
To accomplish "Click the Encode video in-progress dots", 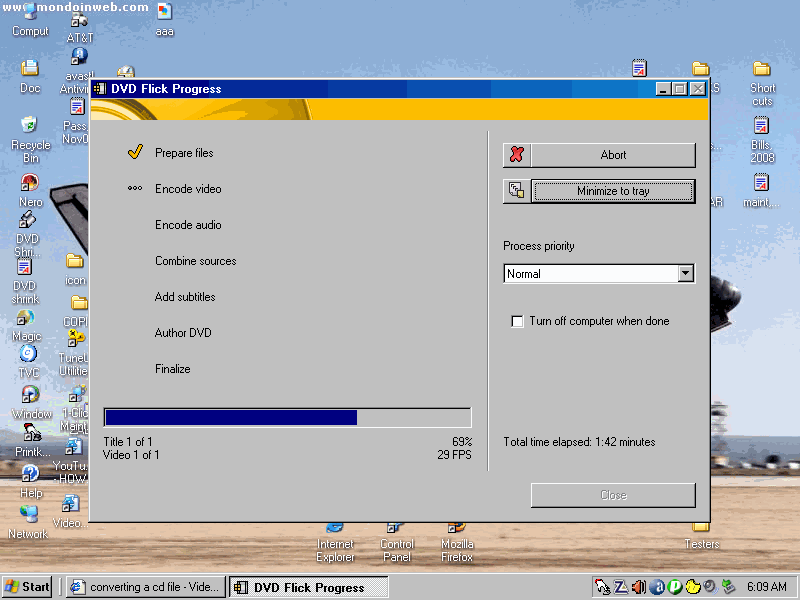I will click(135, 188).
